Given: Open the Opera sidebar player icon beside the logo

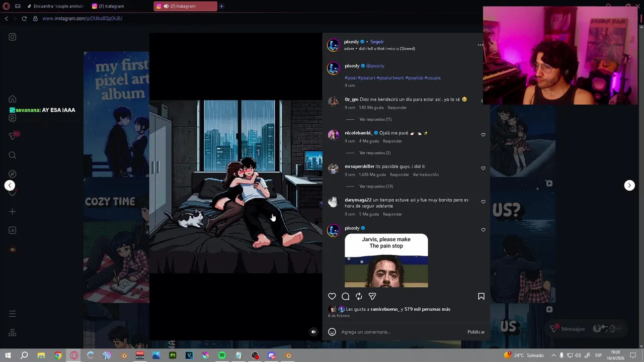Looking at the screenshot, I should coord(18,6).
